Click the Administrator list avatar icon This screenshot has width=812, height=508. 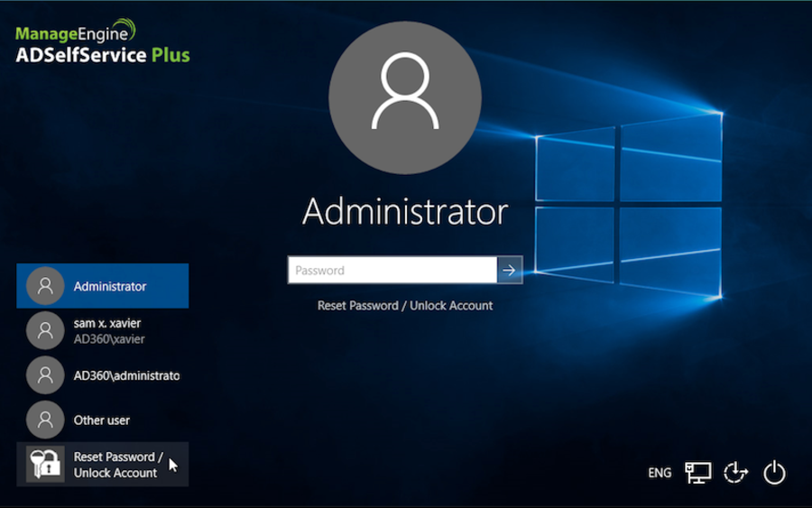45,286
